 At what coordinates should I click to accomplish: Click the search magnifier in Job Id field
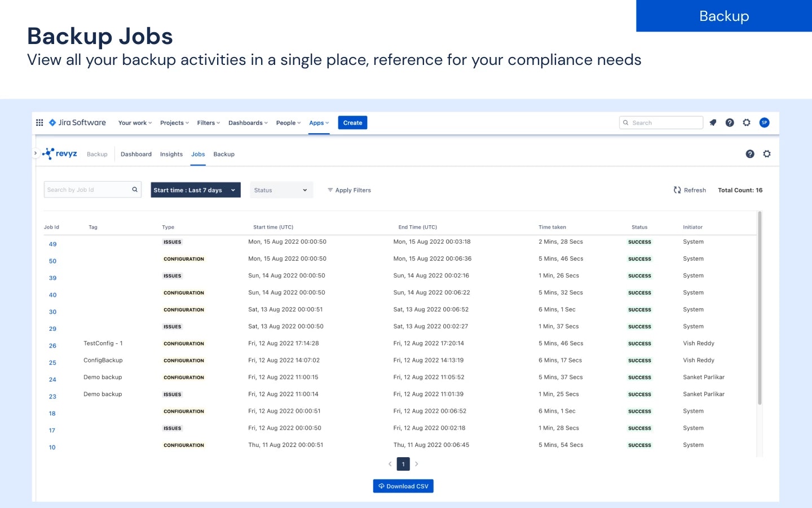135,190
